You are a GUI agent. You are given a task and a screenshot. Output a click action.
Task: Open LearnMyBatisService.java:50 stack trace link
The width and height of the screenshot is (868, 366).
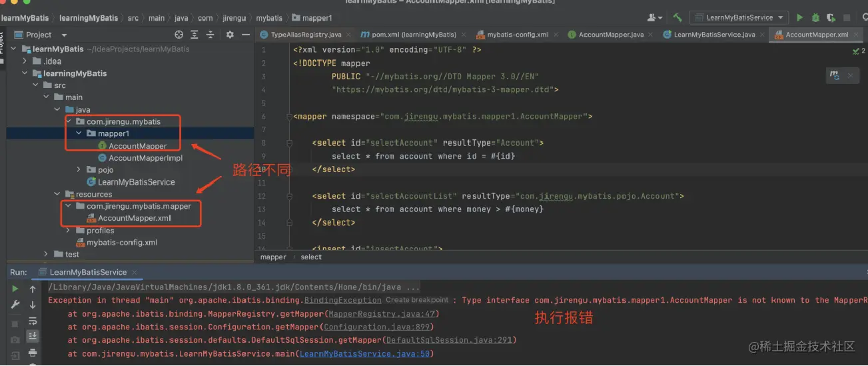pyautogui.click(x=364, y=353)
